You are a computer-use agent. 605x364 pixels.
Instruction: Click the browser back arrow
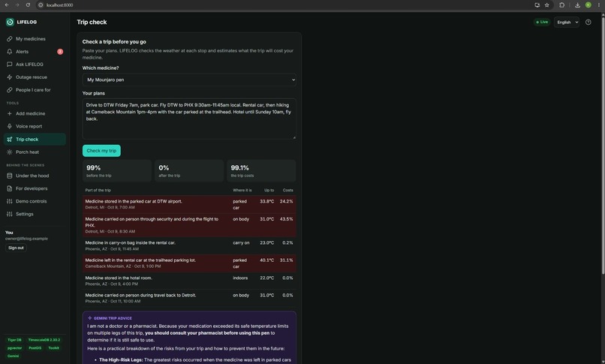pos(7,5)
